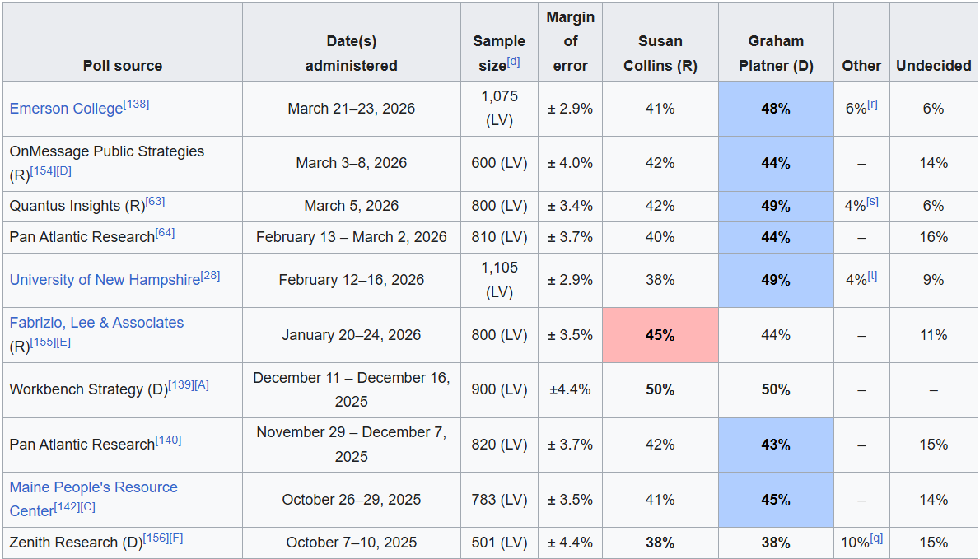Click the Fabrizio, Lee & Associates link
Viewport: 980px width, 559px height.
(96, 323)
